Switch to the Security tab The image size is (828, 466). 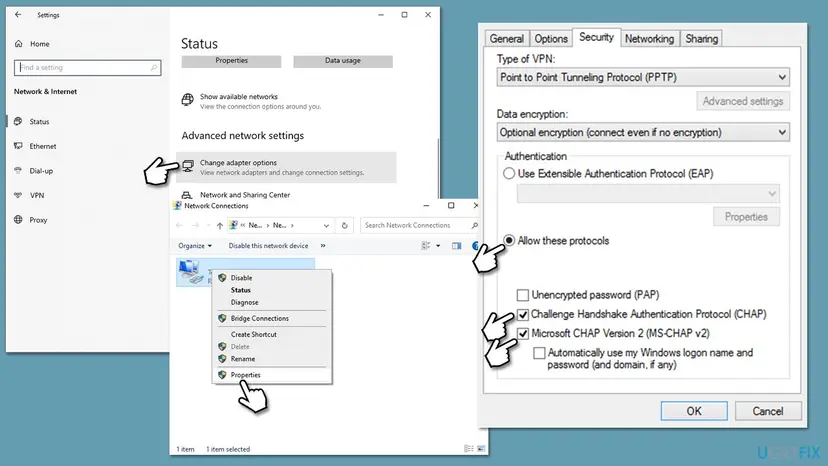coord(596,37)
